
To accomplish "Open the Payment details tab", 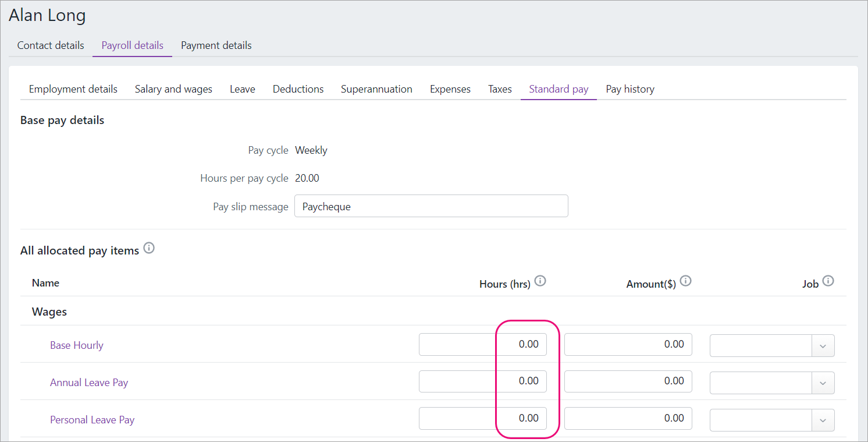I will pos(216,45).
